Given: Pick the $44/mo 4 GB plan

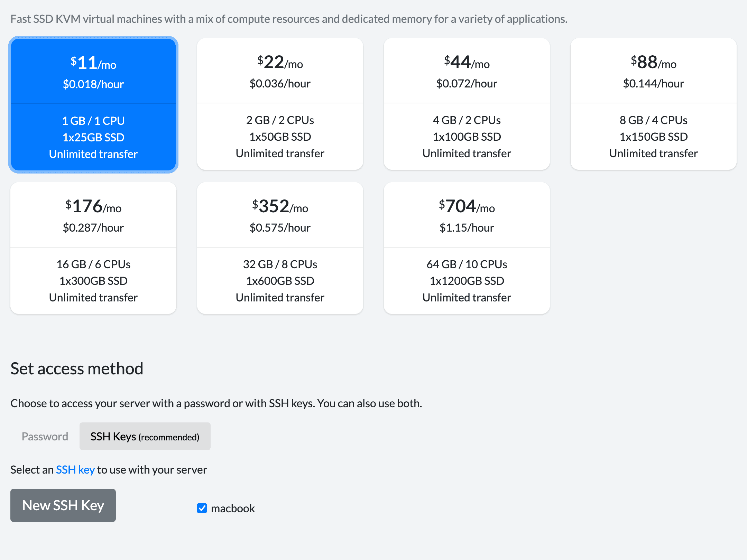Looking at the screenshot, I should pyautogui.click(x=467, y=104).
